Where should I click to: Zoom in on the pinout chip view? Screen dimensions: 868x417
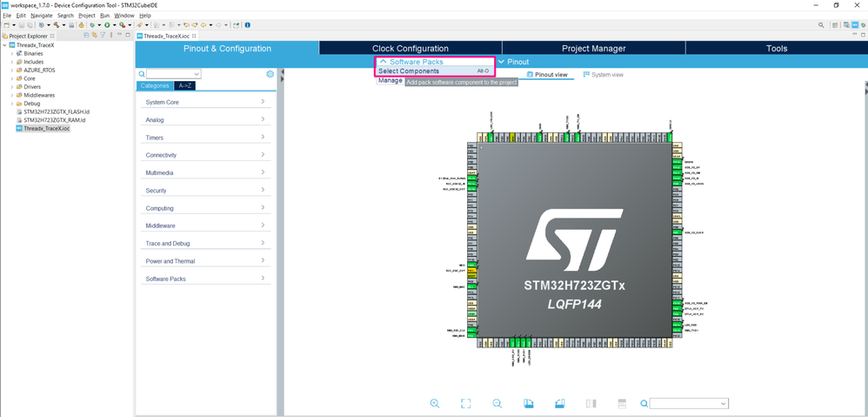tap(435, 404)
